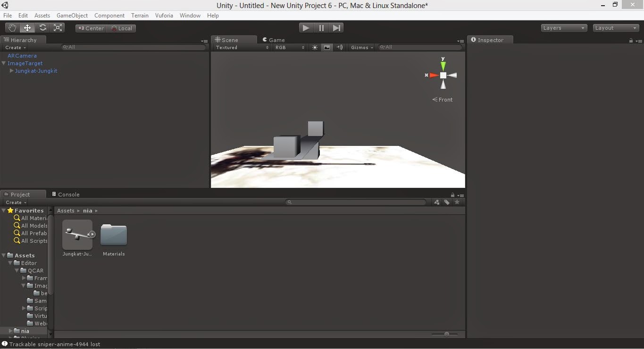Select the Hierarchy tab
The width and height of the screenshot is (644, 349).
(x=24, y=40)
